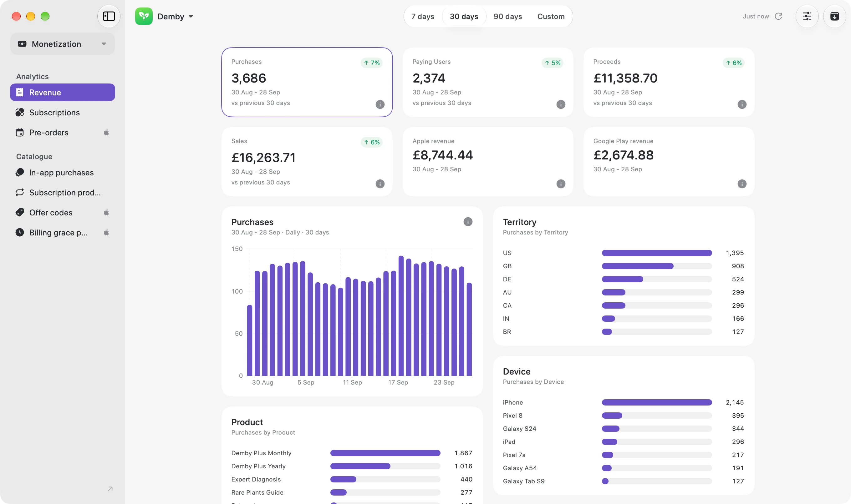Viewport: 851px width, 504px height.
Task: Click the Apple logo beside Offer codes
Action: [x=106, y=213]
